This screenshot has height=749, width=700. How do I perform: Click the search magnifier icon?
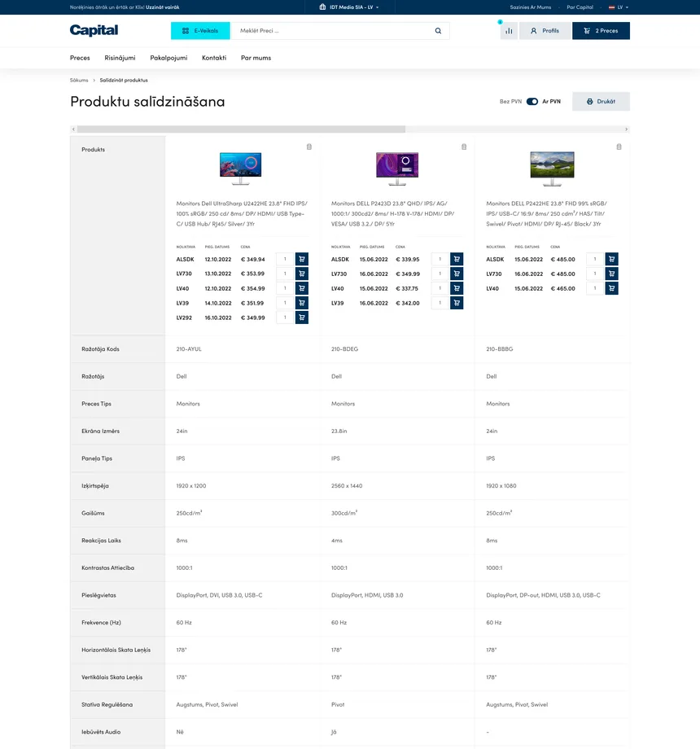click(438, 31)
